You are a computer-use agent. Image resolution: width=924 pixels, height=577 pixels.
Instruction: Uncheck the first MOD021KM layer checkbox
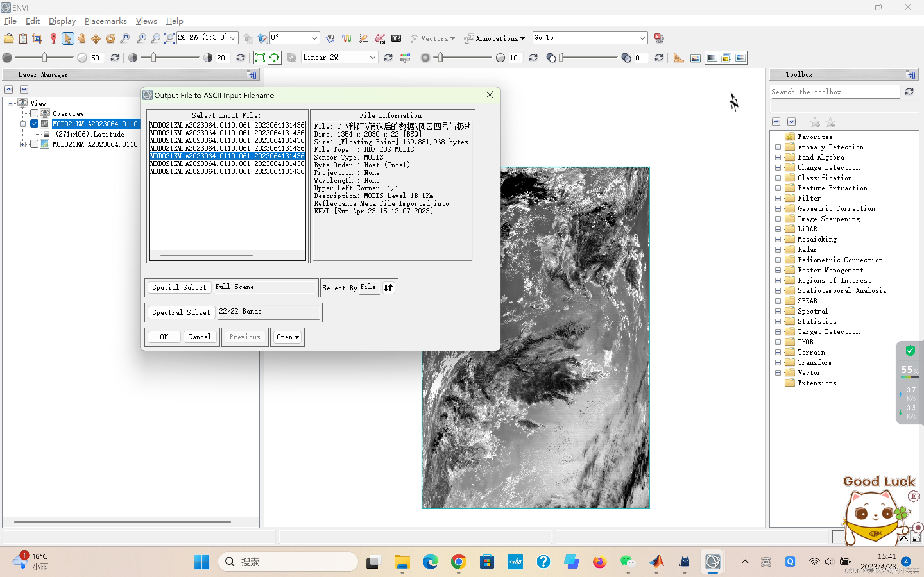pos(34,124)
